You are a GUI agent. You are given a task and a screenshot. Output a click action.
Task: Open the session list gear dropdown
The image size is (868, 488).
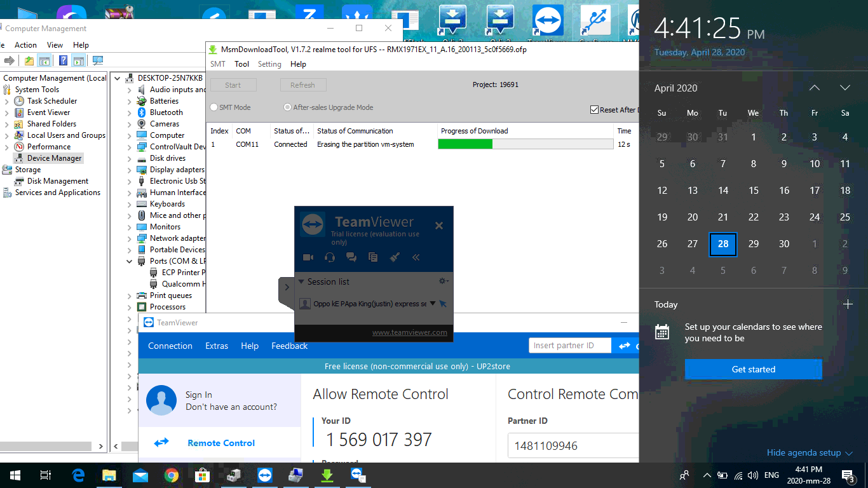(444, 281)
